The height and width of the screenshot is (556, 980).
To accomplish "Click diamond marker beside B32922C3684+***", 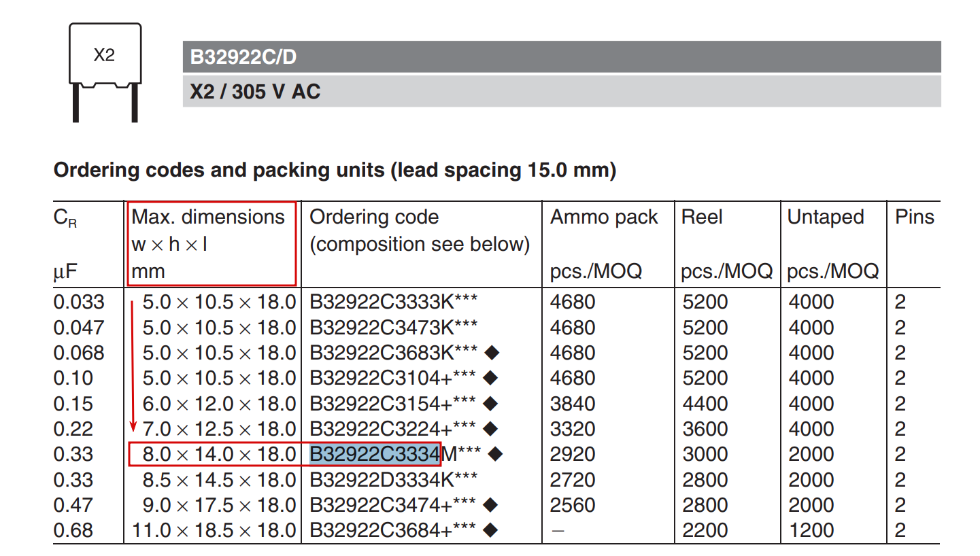I will (x=491, y=530).
